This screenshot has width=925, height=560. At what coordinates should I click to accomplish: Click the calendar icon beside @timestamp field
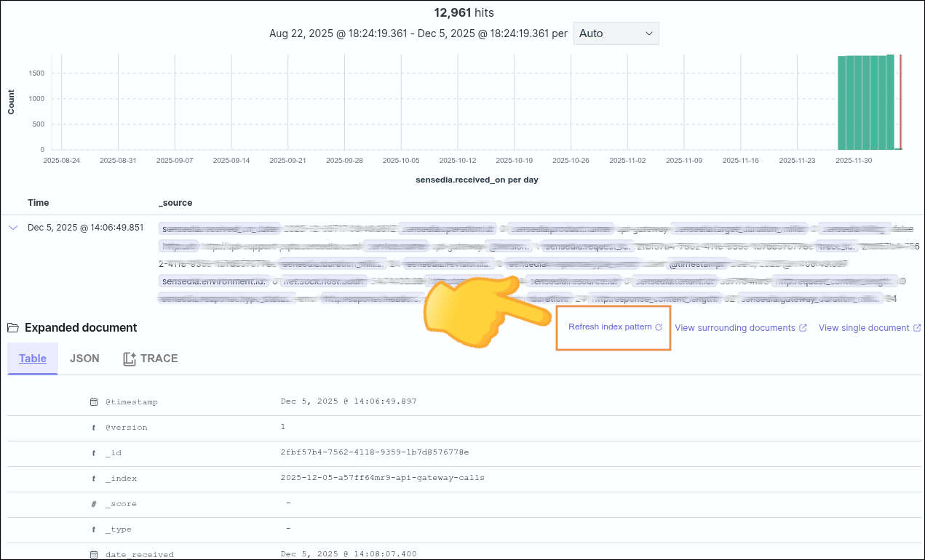(x=92, y=401)
